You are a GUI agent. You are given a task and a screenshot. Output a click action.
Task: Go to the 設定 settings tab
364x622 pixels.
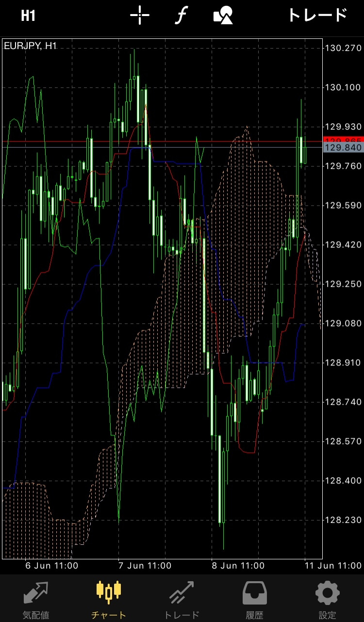(327, 600)
